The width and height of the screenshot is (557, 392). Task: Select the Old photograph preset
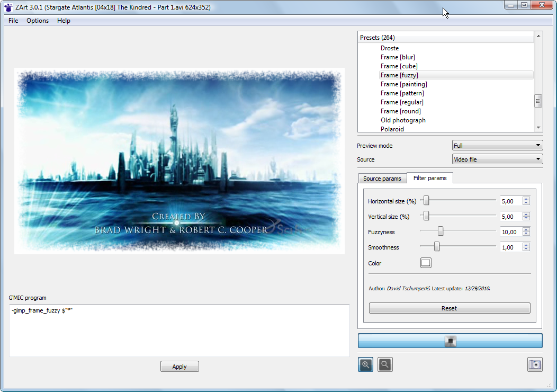pyautogui.click(x=403, y=120)
